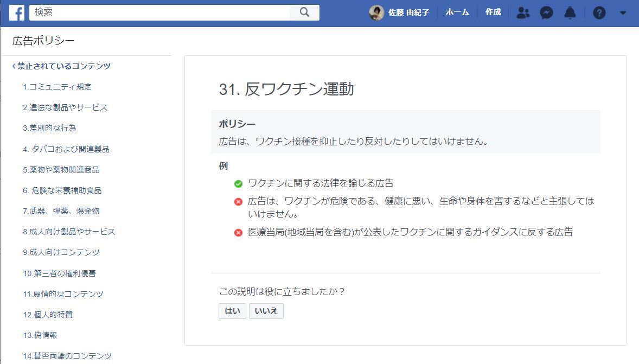Click policy sentence ワクチン接種を抑止したり反対
Image resolution: width=639 pixels, height=364 pixels.
[353, 142]
